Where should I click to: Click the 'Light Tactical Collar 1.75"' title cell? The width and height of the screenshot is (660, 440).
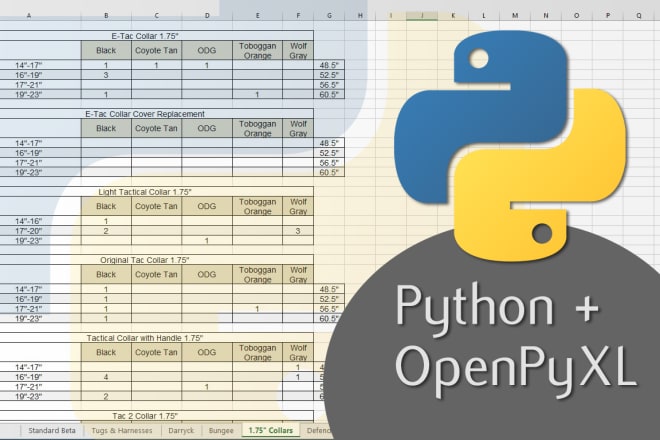(x=157, y=192)
